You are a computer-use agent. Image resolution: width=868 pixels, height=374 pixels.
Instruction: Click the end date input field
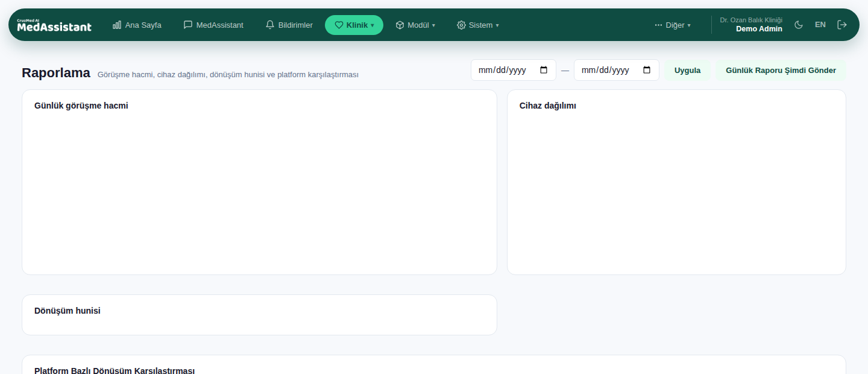click(617, 70)
